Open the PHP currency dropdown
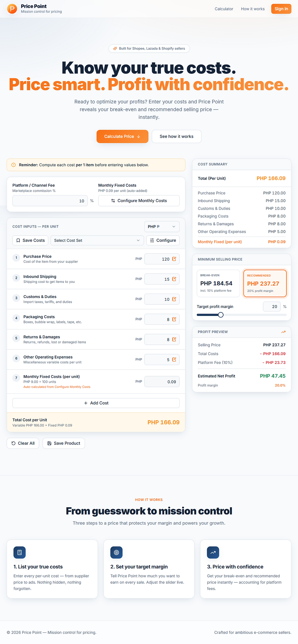Image resolution: width=298 pixels, height=644 pixels. pos(162,227)
